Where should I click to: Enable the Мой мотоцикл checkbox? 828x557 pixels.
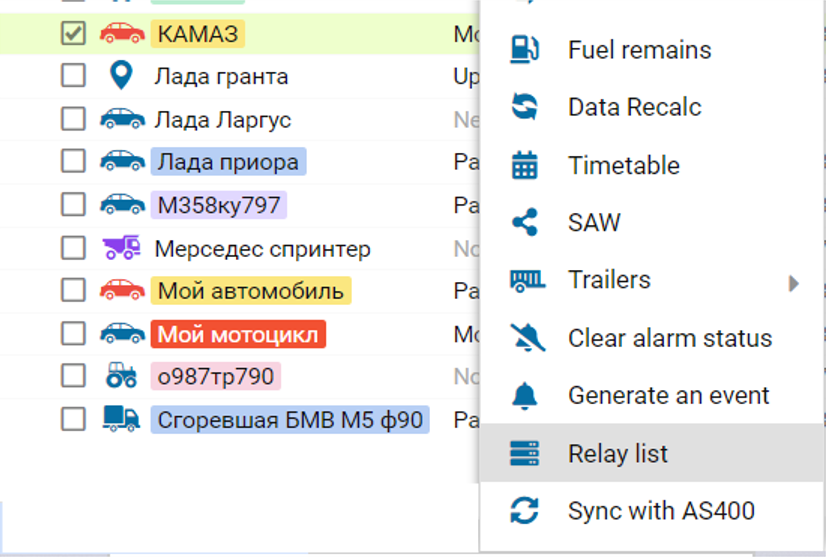pos(73,333)
